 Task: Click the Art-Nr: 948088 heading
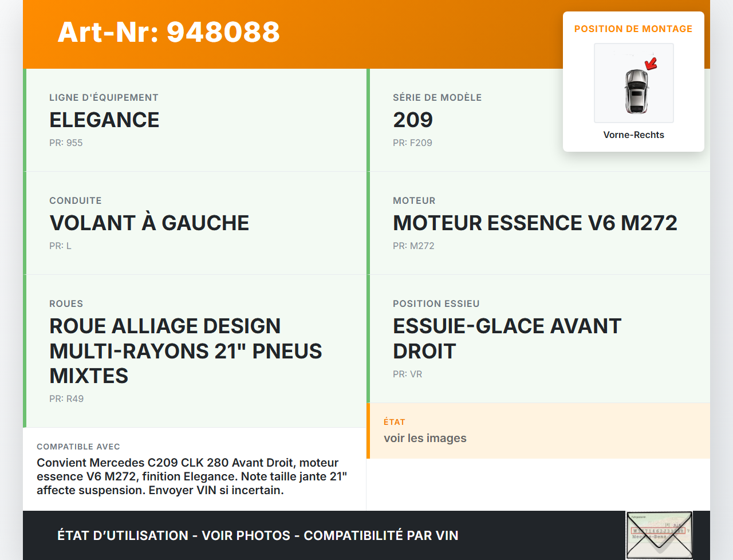click(169, 32)
